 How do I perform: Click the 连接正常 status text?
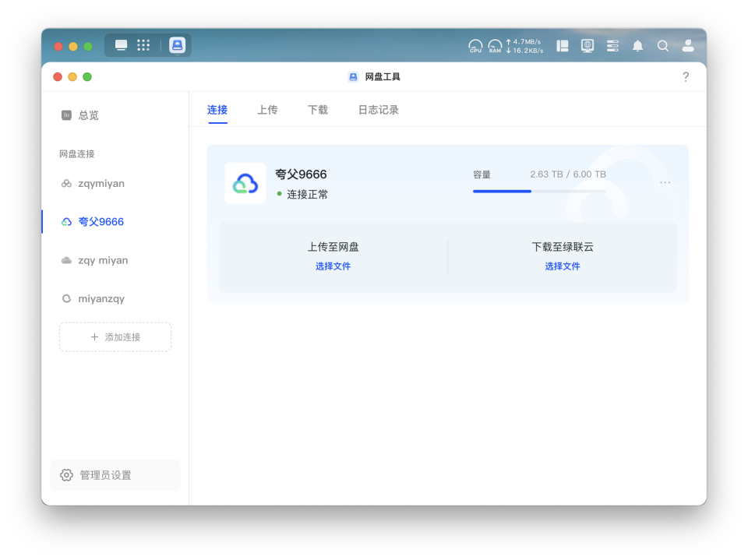[x=307, y=194]
